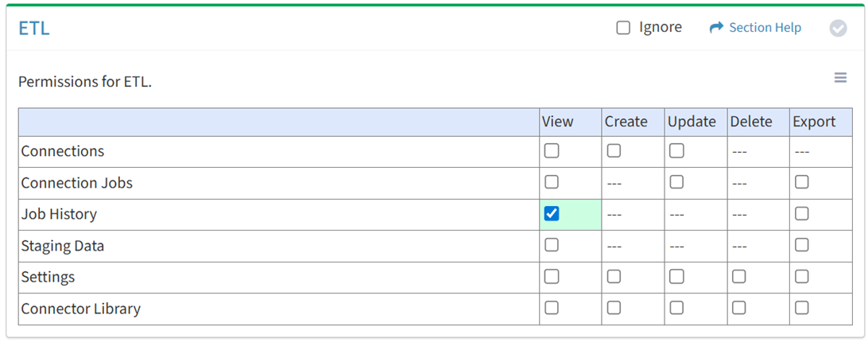Enable Export for Connection Jobs

point(802,182)
